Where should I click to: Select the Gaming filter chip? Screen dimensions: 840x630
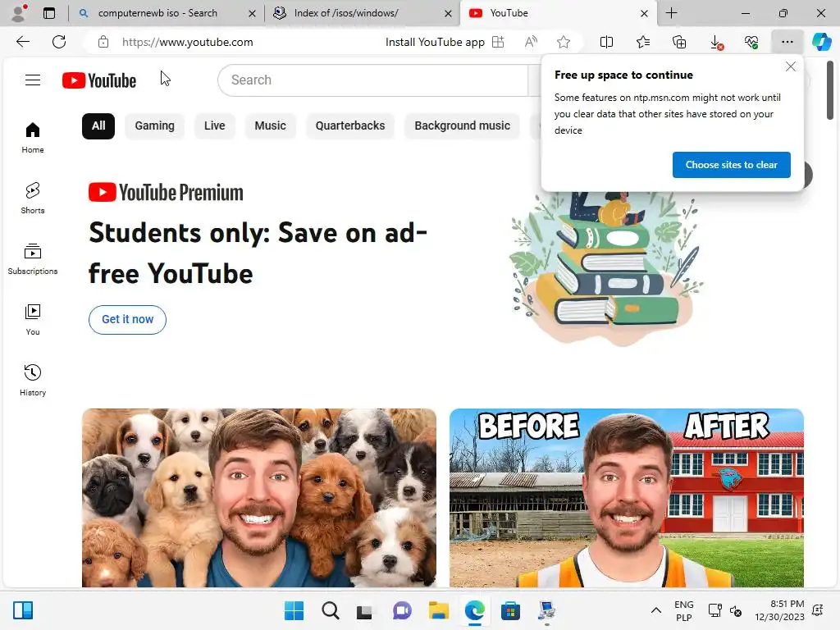click(x=154, y=126)
